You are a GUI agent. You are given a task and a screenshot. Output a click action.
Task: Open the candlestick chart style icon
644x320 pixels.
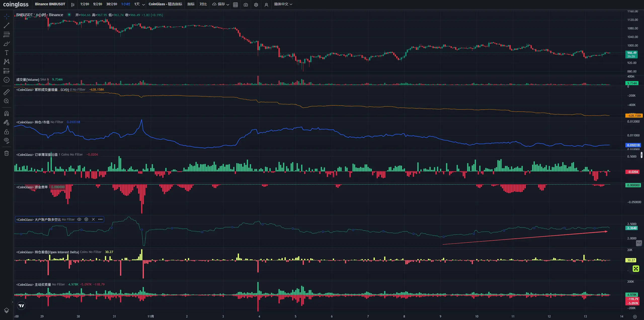pyautogui.click(x=73, y=5)
